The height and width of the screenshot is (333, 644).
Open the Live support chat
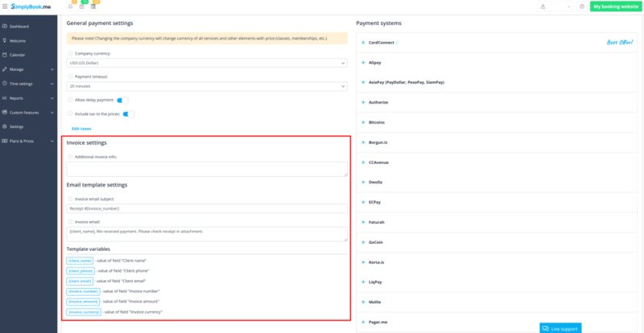tap(560, 328)
